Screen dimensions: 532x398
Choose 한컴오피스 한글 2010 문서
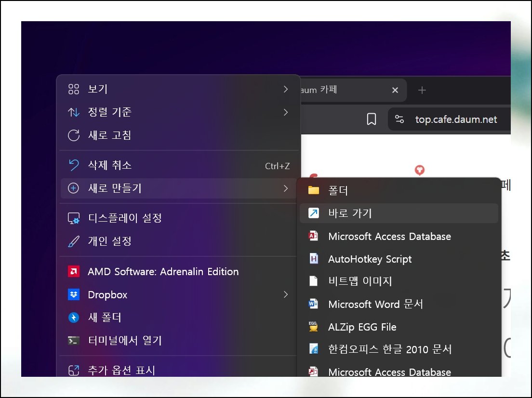[x=399, y=349]
